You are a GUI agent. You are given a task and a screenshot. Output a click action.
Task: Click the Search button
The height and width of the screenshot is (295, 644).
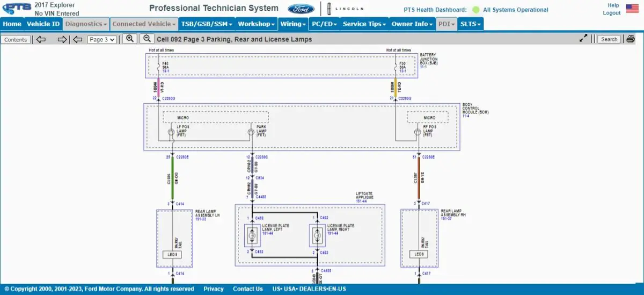(609, 39)
